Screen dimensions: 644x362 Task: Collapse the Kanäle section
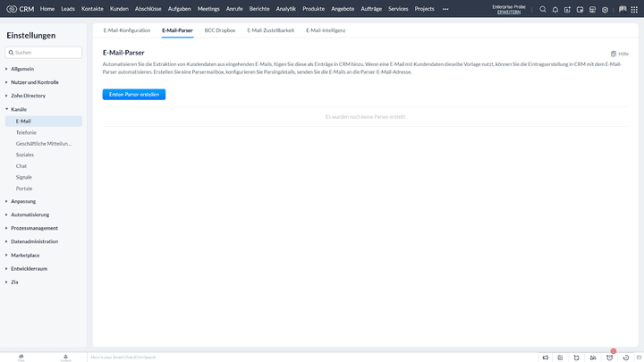[x=19, y=110]
